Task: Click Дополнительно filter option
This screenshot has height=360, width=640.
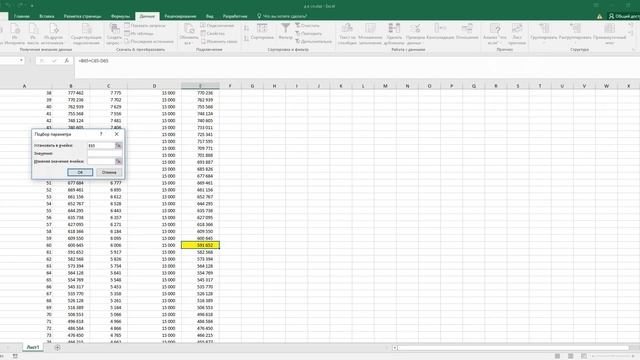Action: [x=313, y=41]
